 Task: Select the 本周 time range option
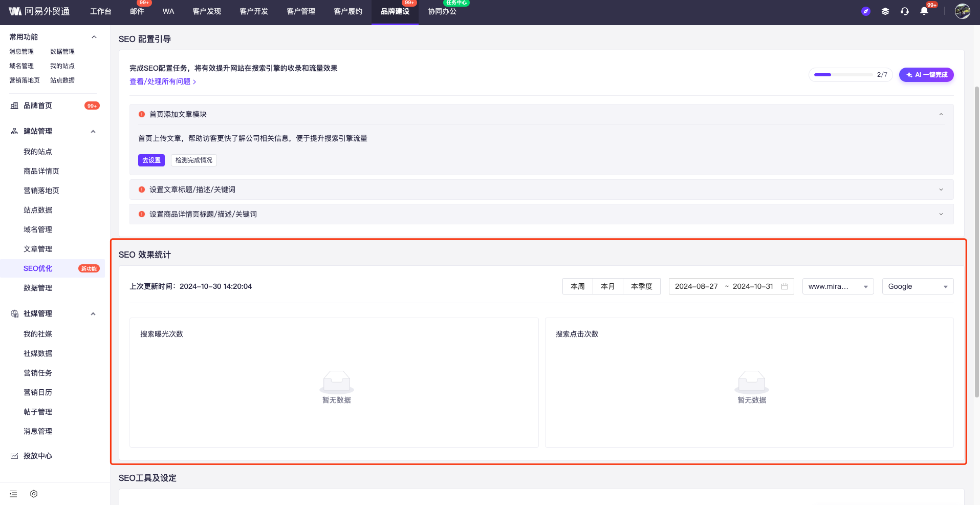(x=577, y=286)
